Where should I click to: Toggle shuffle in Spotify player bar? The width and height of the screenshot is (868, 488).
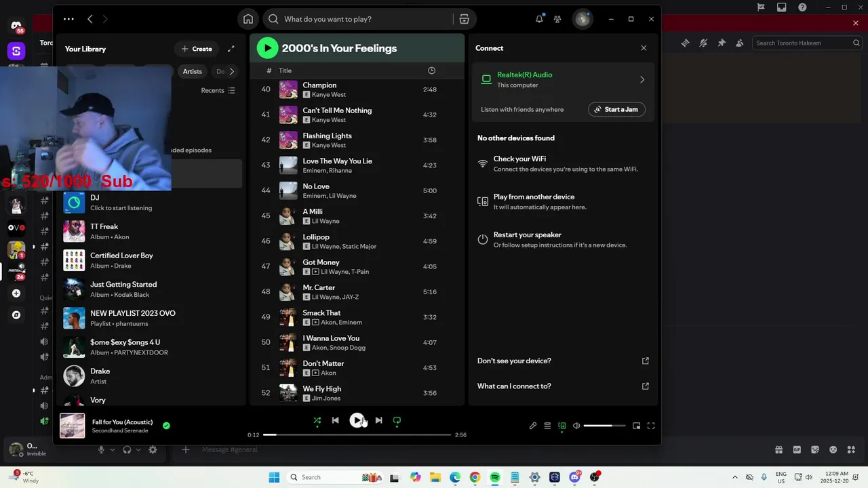tap(317, 420)
